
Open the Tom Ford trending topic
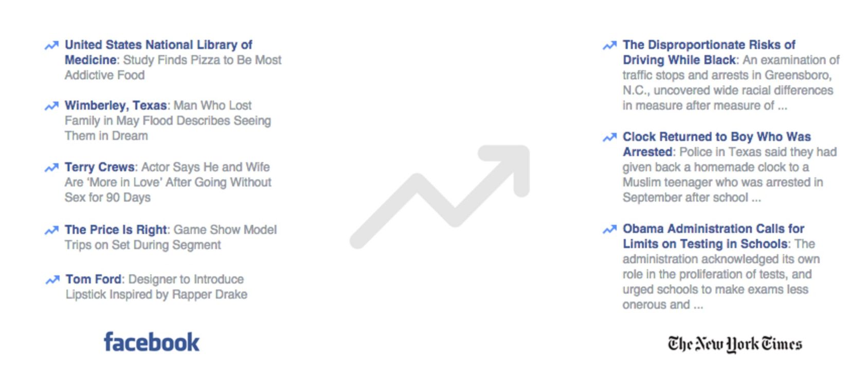coord(94,279)
